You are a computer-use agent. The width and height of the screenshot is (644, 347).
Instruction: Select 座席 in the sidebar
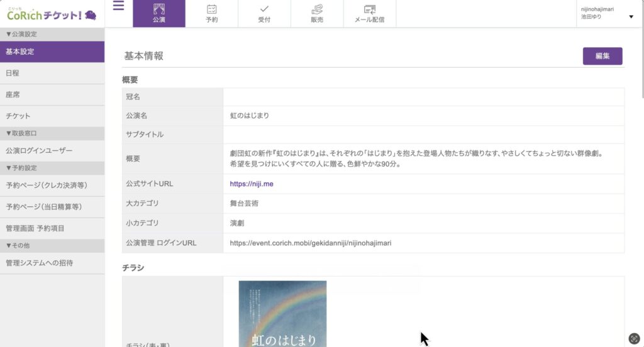click(13, 94)
